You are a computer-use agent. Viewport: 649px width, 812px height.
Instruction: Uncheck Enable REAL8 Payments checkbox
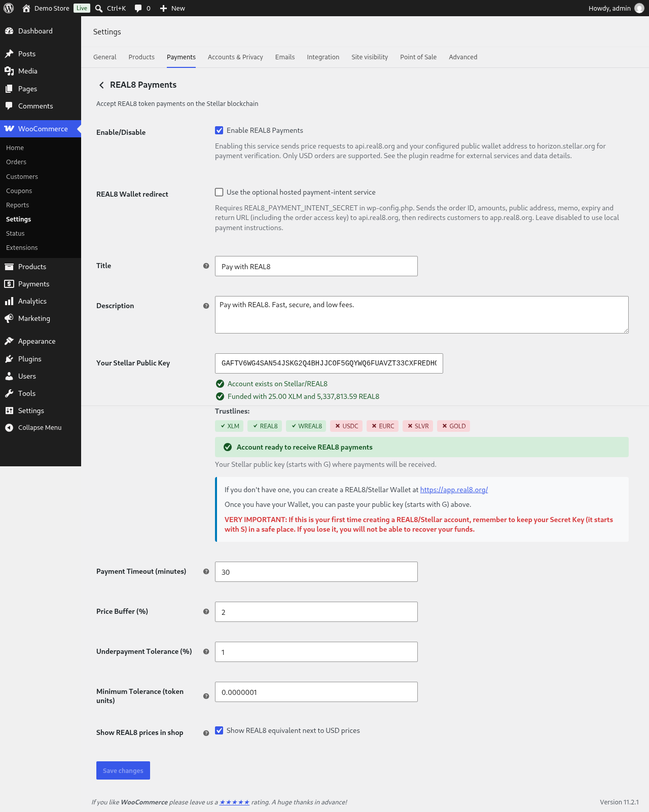[219, 130]
